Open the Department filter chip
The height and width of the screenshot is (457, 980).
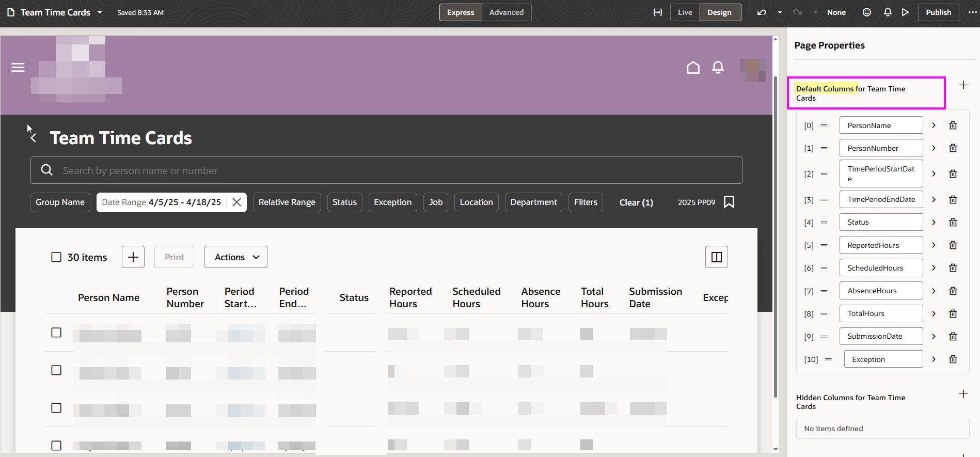pyautogui.click(x=533, y=202)
